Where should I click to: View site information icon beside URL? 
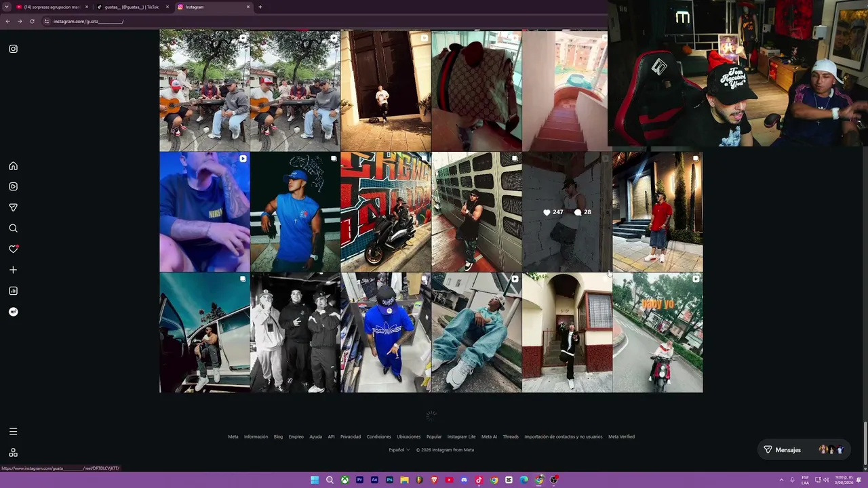47,21
